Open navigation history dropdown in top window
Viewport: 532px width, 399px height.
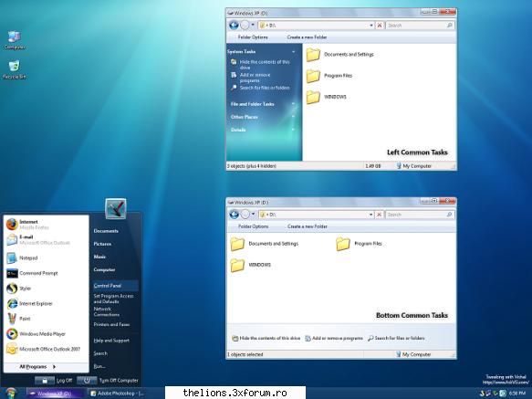point(253,25)
